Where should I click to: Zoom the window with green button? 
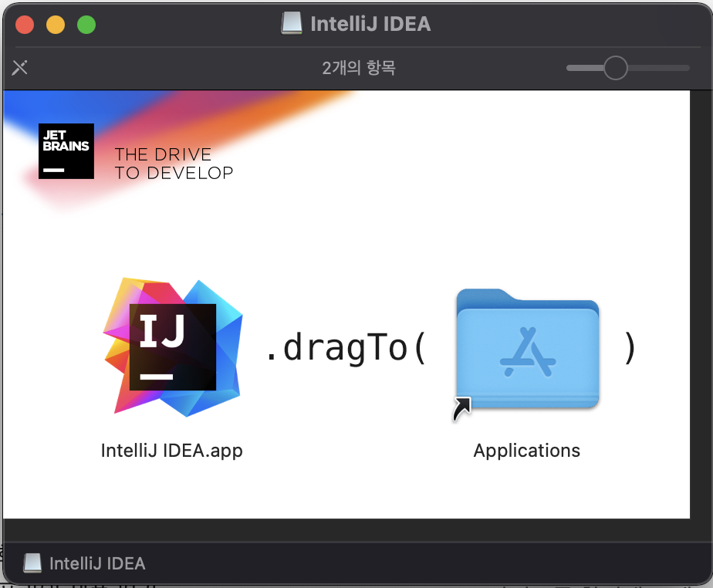coord(86,25)
